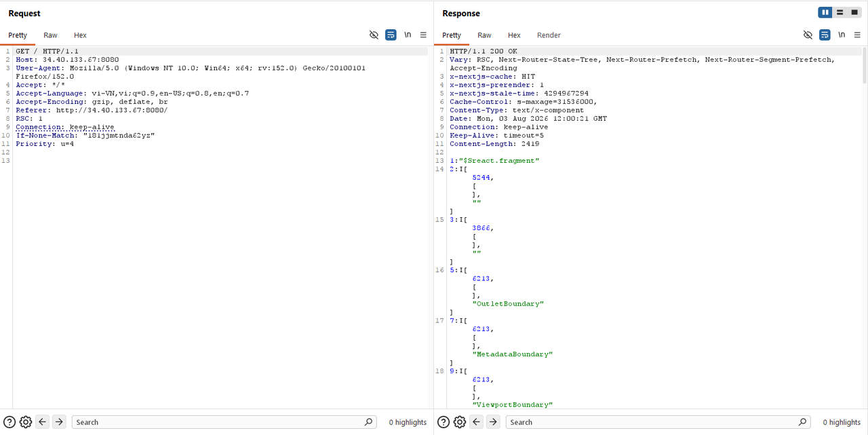
Task: Toggle line wrap icon in Request pane
Action: [391, 35]
